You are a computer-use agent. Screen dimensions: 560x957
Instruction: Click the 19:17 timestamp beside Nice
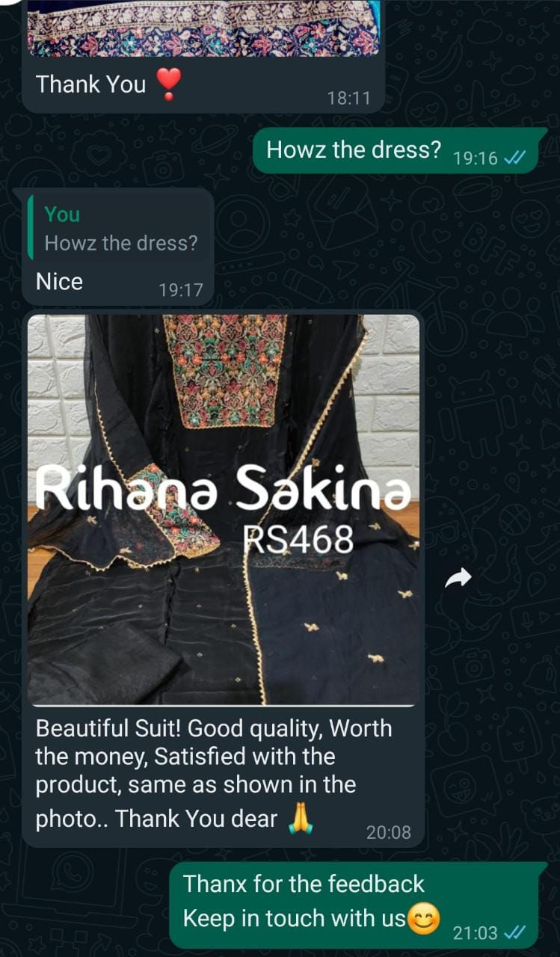tap(181, 290)
